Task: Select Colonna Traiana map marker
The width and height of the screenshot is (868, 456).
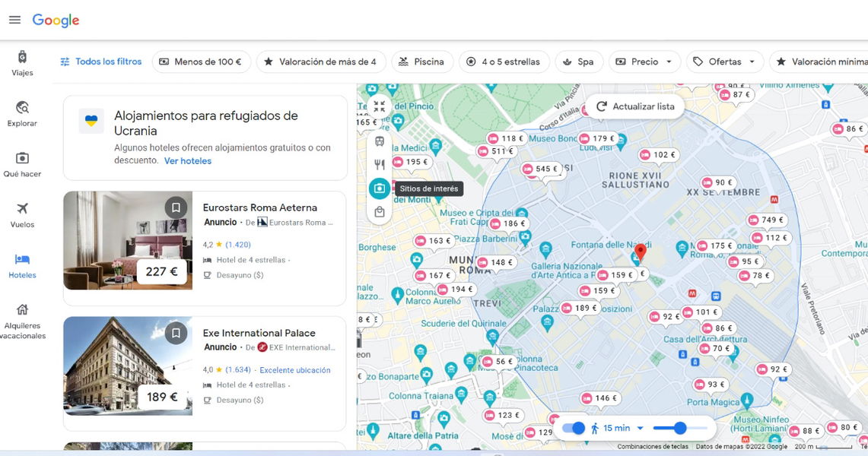Action: pos(462,394)
